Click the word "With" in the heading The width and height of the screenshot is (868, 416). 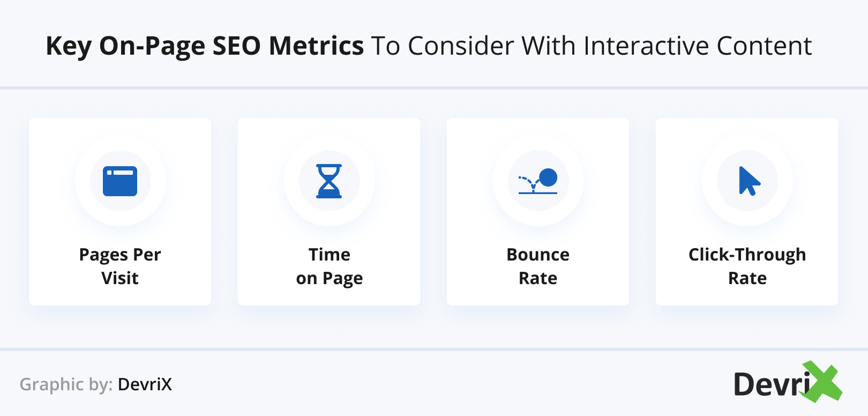point(549,46)
